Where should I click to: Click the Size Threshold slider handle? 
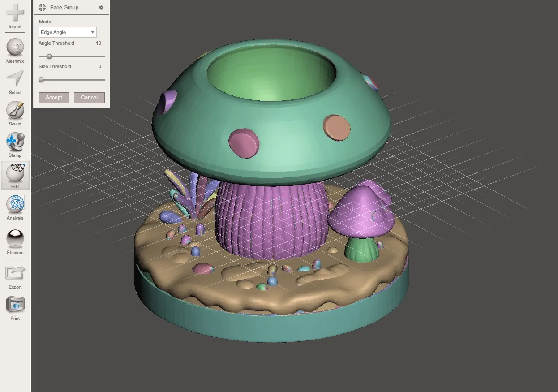coord(42,79)
